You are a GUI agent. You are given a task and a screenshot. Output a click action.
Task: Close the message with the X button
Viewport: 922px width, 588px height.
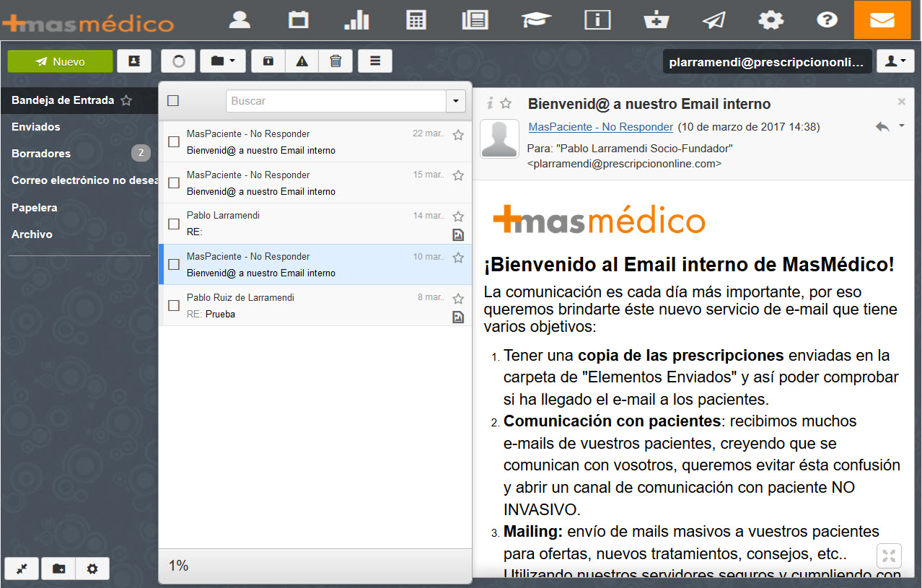pos(901,102)
